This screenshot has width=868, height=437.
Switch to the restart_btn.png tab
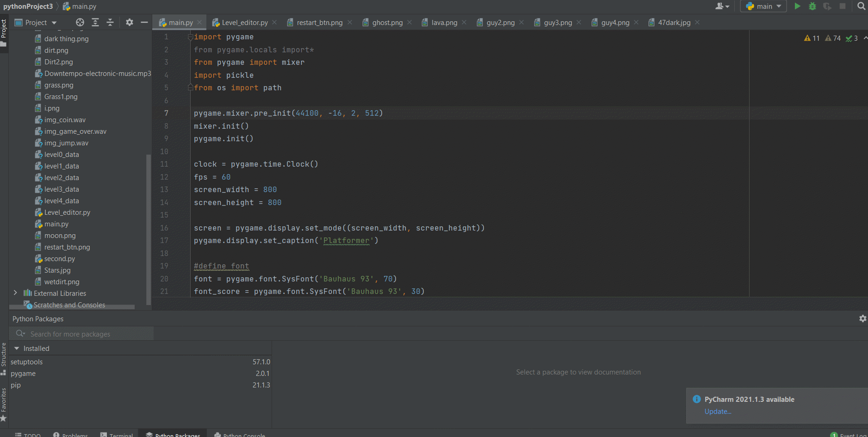[x=320, y=22]
